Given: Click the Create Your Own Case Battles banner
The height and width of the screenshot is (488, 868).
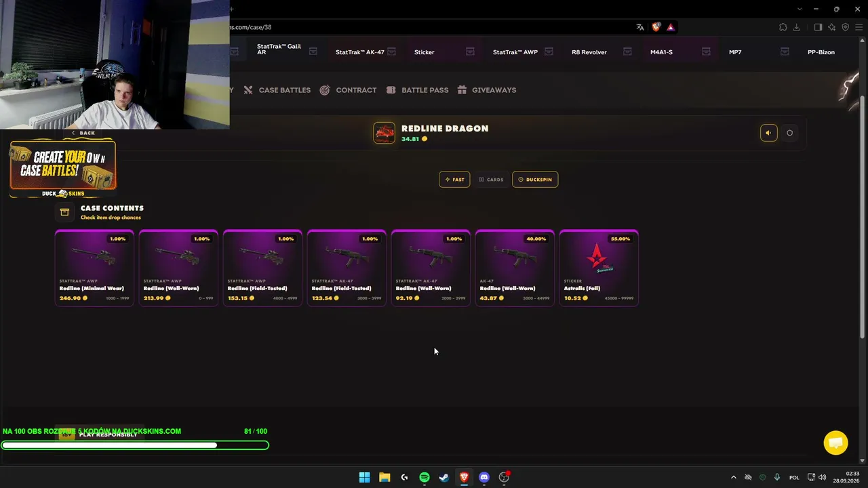Looking at the screenshot, I should coord(62,169).
